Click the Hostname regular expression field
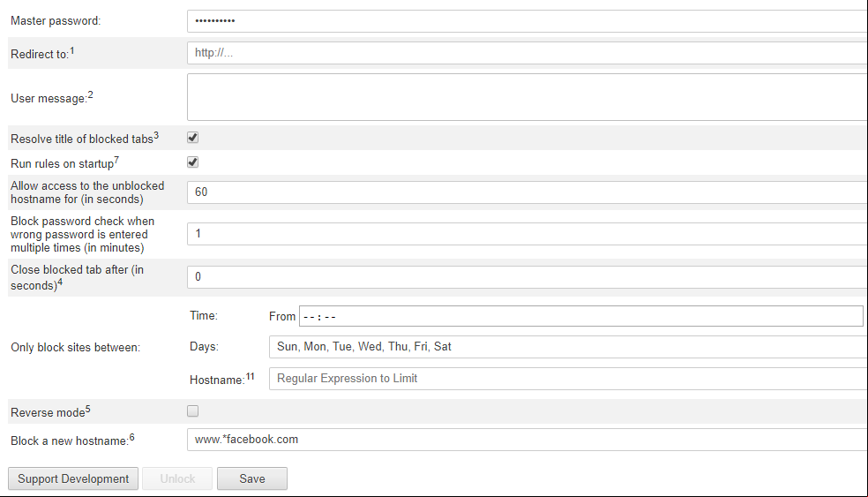Image resolution: width=868 pixels, height=497 pixels. coord(568,379)
